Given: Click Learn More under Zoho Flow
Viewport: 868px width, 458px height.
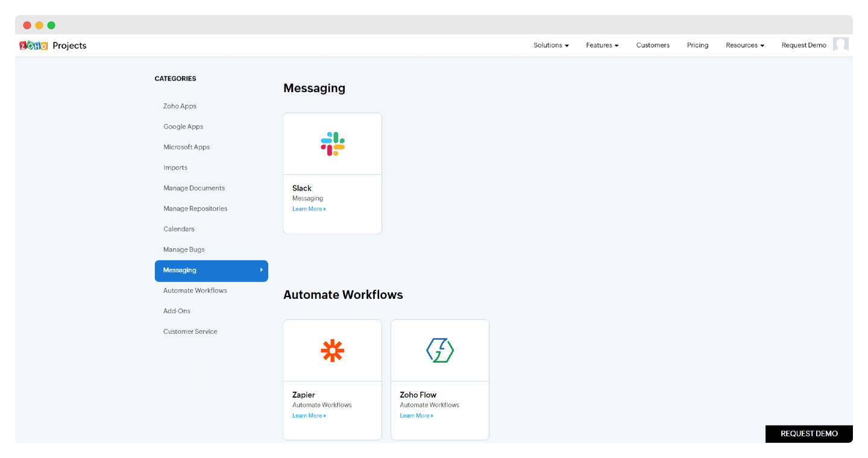Looking at the screenshot, I should coord(417,416).
